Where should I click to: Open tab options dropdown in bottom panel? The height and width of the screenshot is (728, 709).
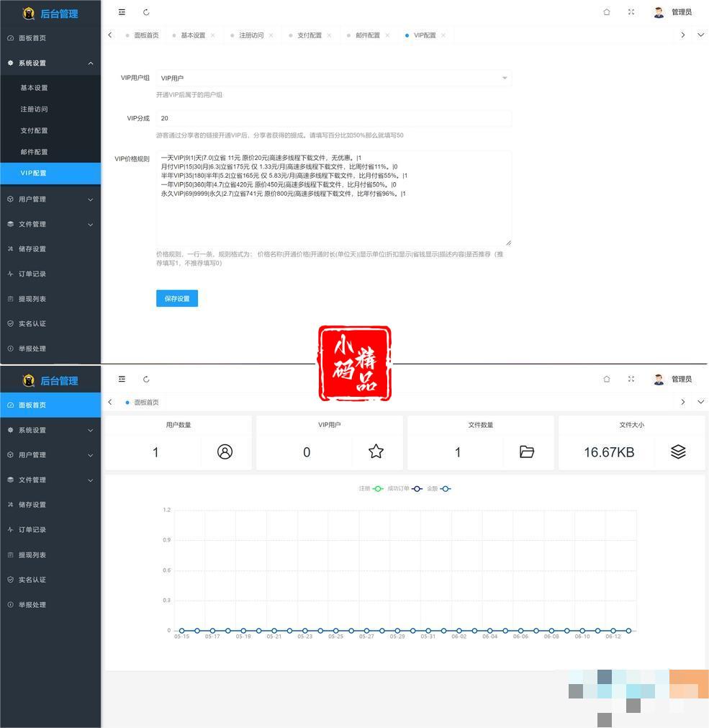pyautogui.click(x=700, y=402)
